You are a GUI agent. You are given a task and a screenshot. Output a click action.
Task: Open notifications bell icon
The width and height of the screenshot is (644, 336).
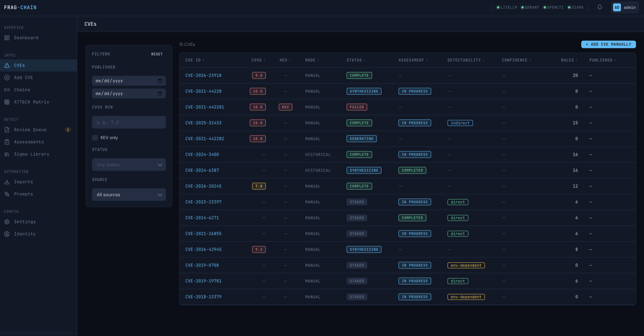(x=600, y=7)
